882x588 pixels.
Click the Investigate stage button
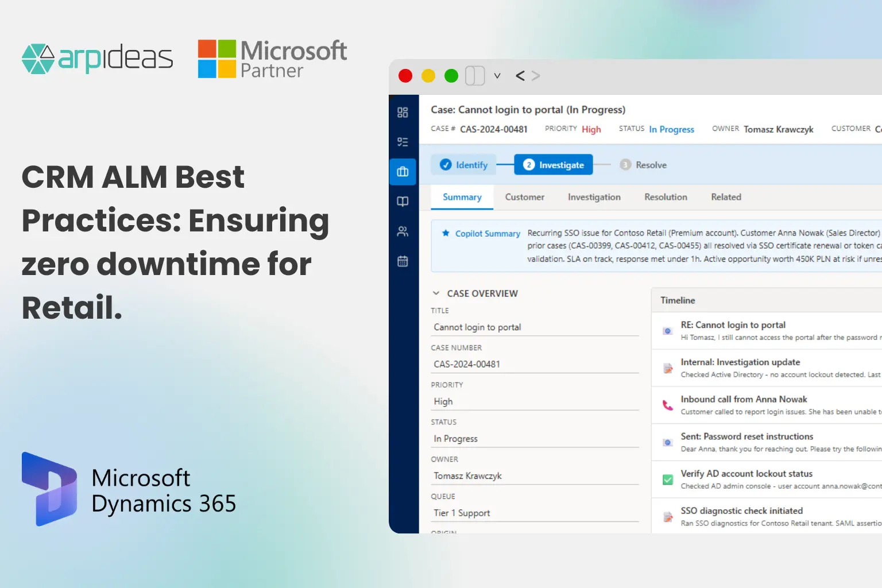pos(553,164)
